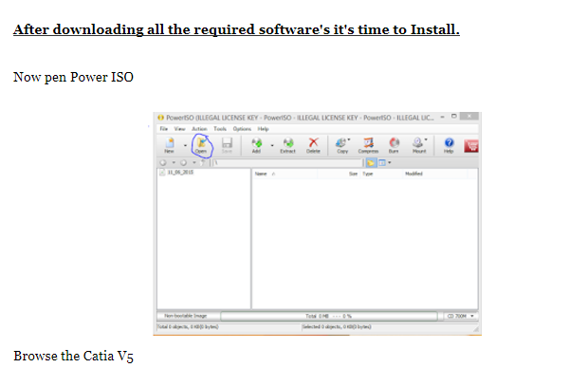Click the Total 0 MB progress bar

point(329,316)
